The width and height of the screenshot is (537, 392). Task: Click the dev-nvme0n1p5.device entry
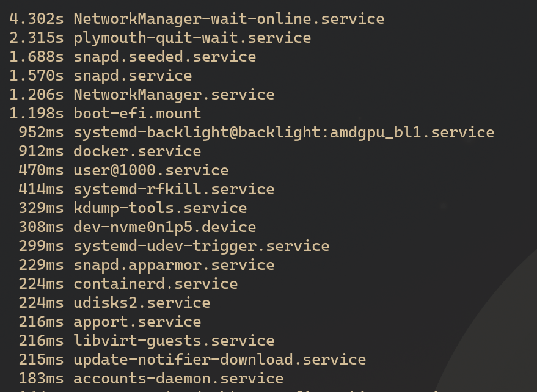tap(164, 227)
